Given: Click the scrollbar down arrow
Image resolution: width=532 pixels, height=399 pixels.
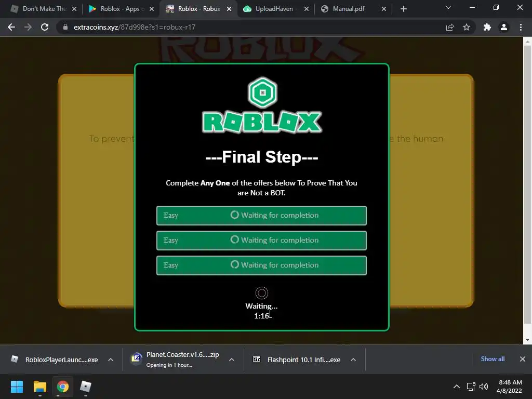Looking at the screenshot, I should (527, 340).
